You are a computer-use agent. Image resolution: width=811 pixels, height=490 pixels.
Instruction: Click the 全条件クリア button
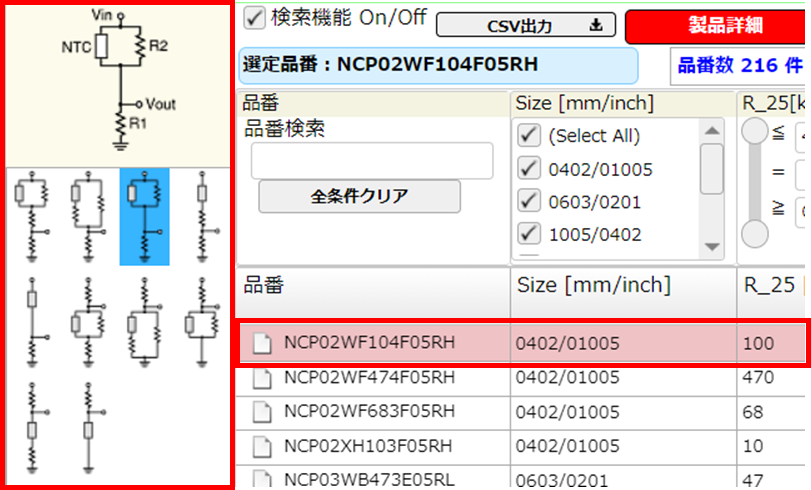(359, 196)
